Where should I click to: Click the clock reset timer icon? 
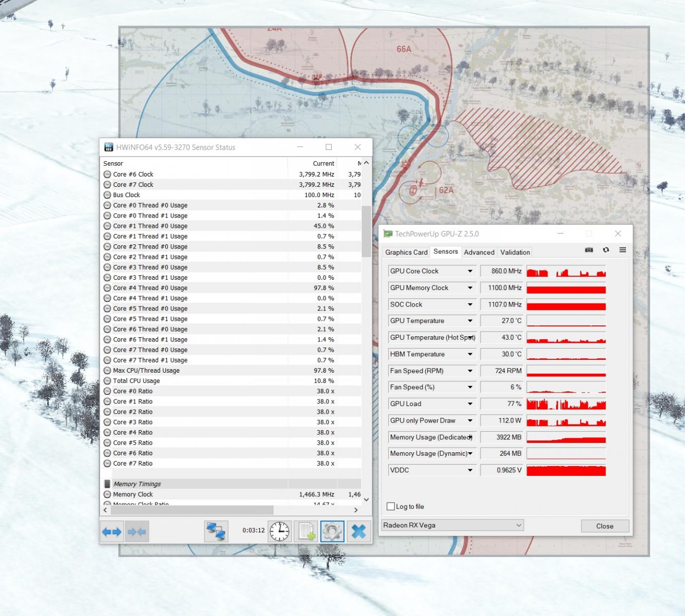click(279, 532)
